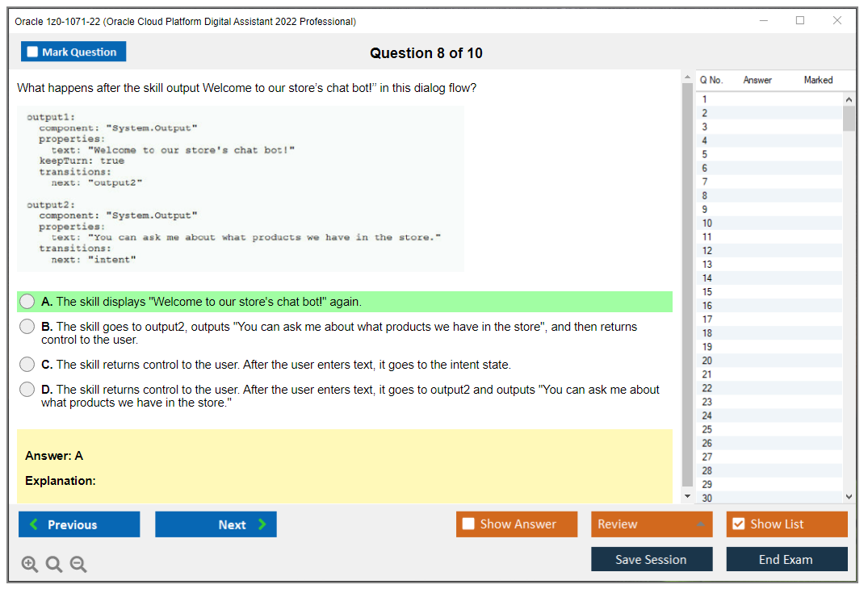Click the End Exam button
This screenshot has width=868, height=593.
tap(786, 559)
